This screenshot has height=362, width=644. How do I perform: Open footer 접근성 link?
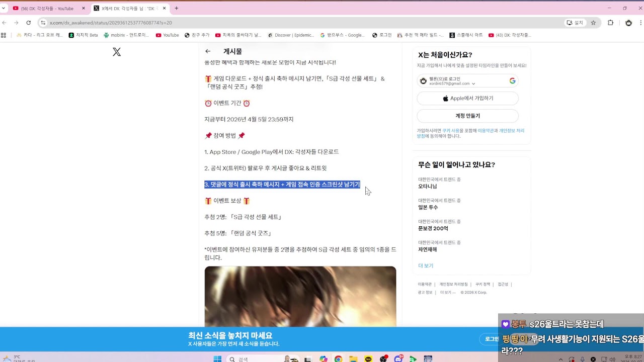pyautogui.click(x=503, y=284)
